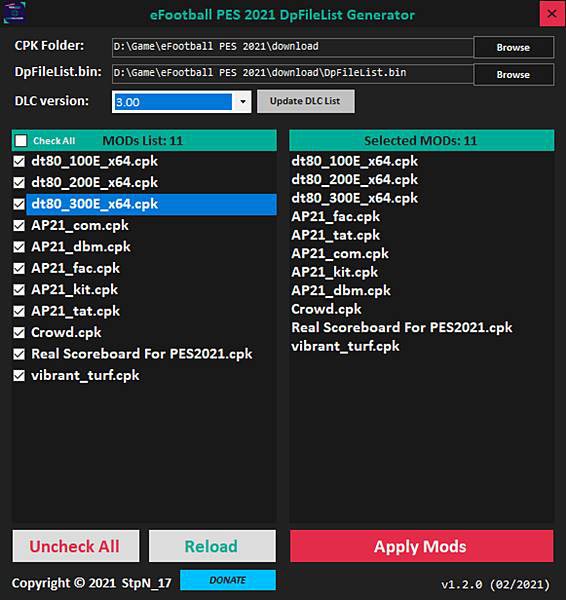Uncheck AP21_tat.cpk checkbox in MODs List
Screen dimensions: 566x600
(19, 311)
